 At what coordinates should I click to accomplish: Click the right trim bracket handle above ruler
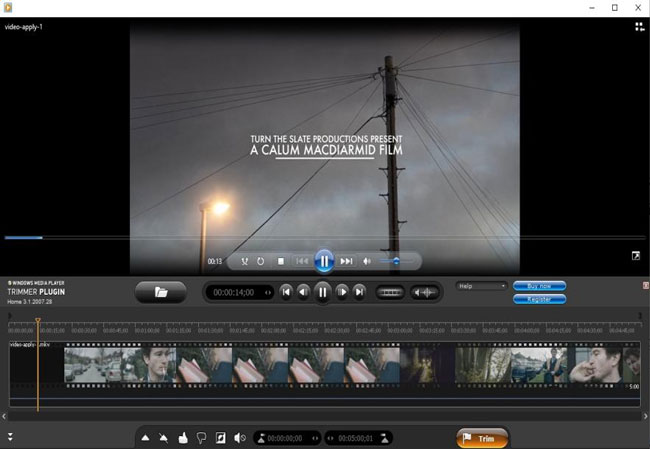coord(640,316)
